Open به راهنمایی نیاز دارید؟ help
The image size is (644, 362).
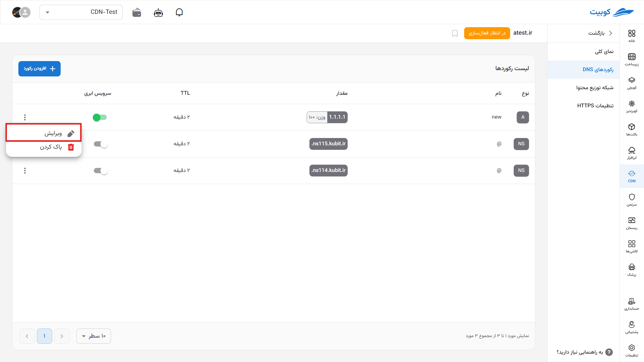click(x=584, y=352)
